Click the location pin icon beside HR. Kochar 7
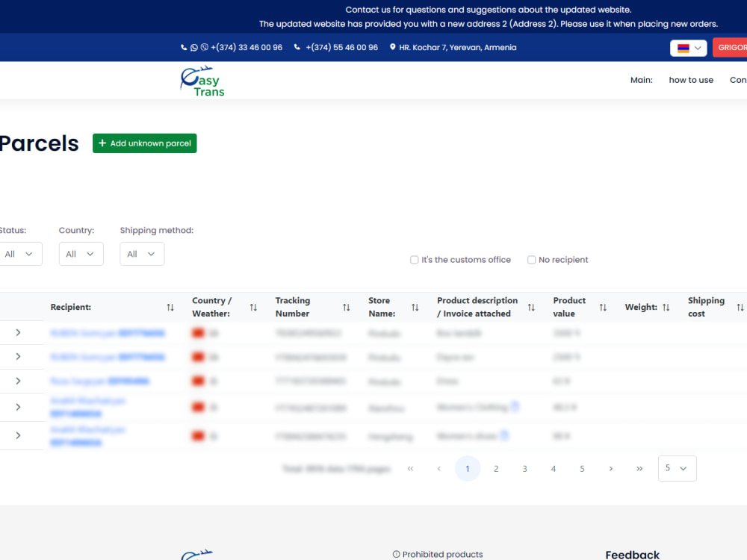 (x=393, y=47)
